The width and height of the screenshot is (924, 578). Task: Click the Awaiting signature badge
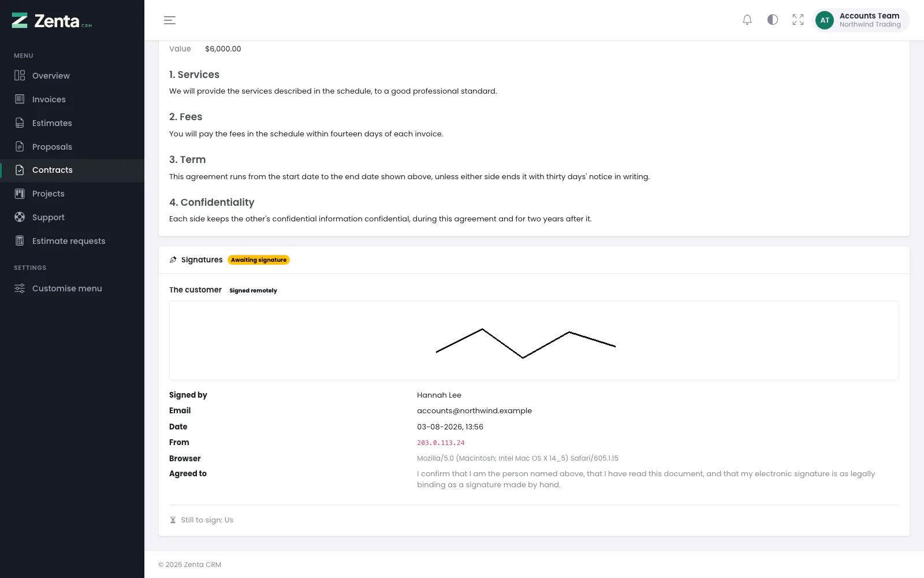pos(259,260)
